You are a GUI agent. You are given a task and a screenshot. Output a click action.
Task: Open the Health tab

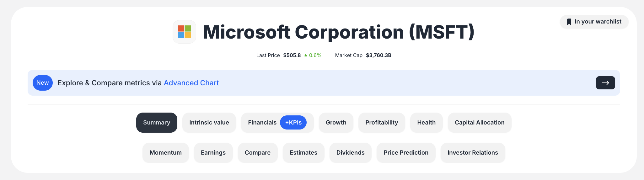[x=426, y=123]
